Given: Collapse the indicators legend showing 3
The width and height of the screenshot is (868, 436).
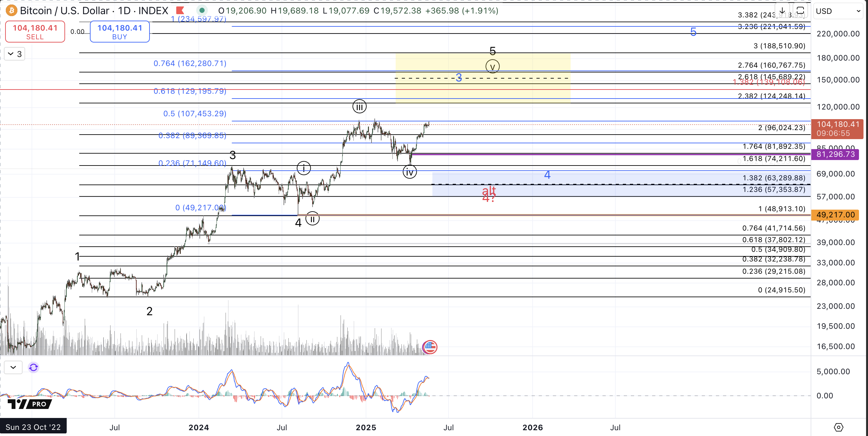Looking at the screenshot, I should coord(14,54).
